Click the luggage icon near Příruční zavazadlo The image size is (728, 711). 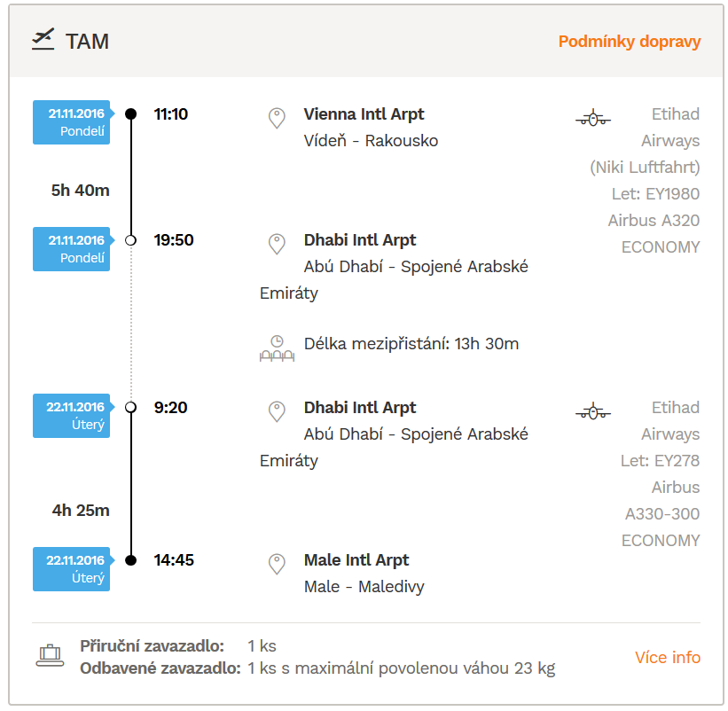point(51,656)
